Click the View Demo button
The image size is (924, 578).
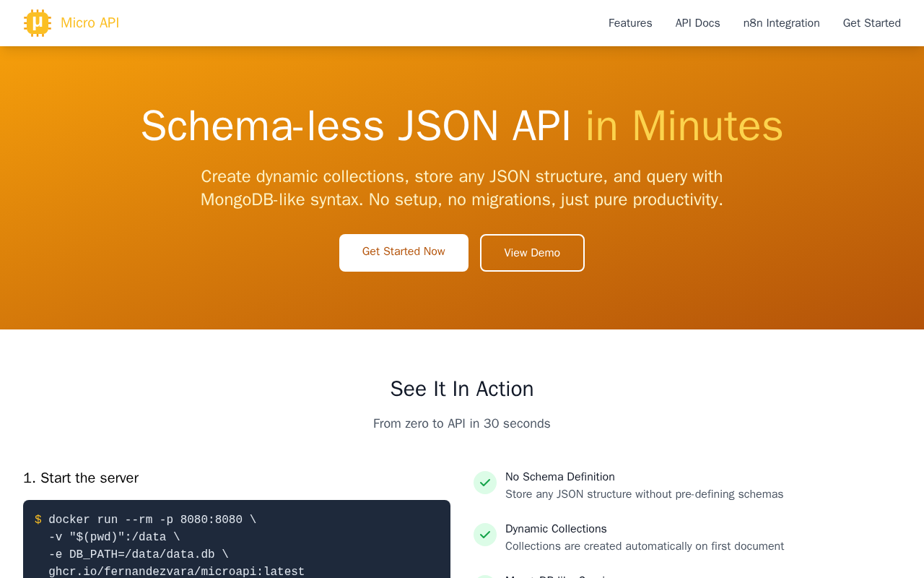(532, 253)
